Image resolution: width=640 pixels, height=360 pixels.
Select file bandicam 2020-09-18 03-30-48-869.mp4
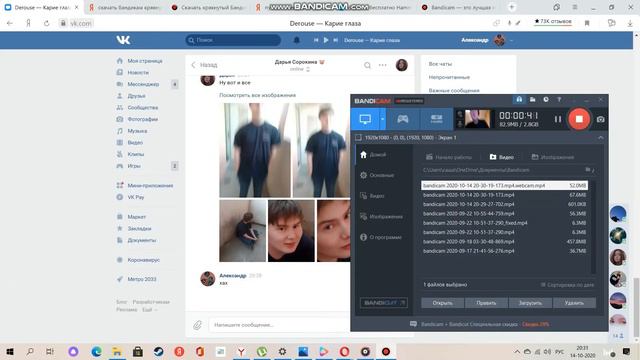click(504, 242)
